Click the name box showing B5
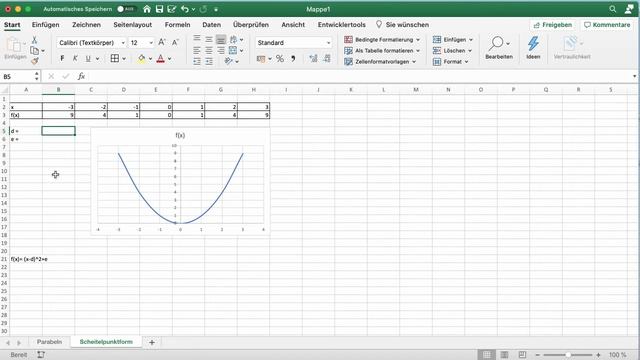Image resolution: width=640 pixels, height=360 pixels. (x=19, y=76)
